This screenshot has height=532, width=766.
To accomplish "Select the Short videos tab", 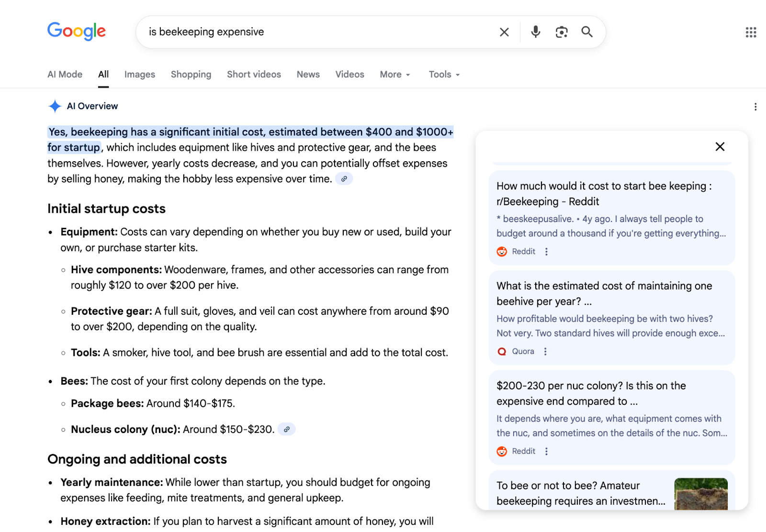I will pos(254,75).
